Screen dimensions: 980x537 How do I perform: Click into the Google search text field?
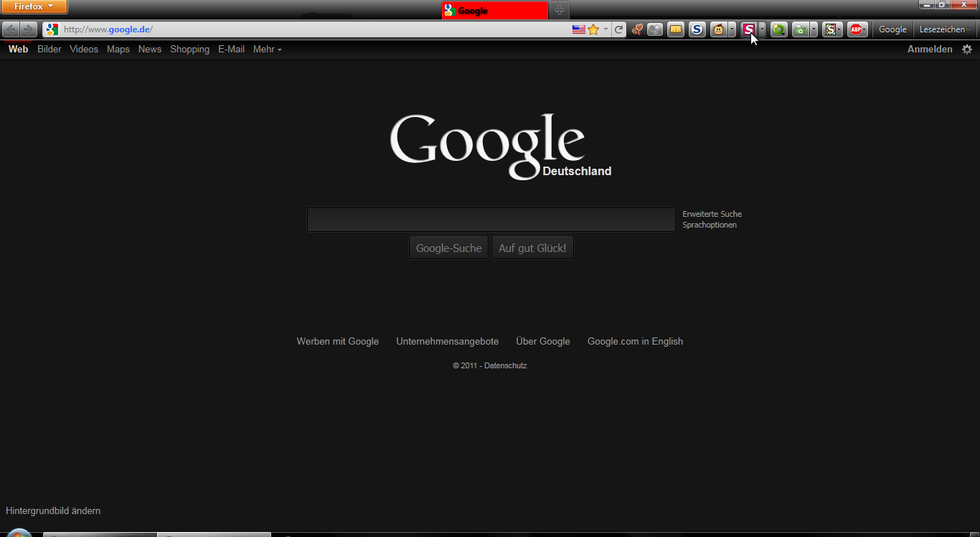click(490, 220)
